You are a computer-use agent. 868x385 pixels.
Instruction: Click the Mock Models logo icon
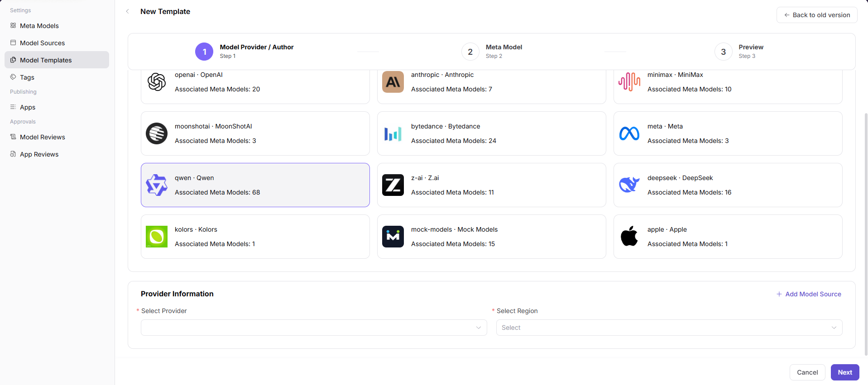coord(393,237)
